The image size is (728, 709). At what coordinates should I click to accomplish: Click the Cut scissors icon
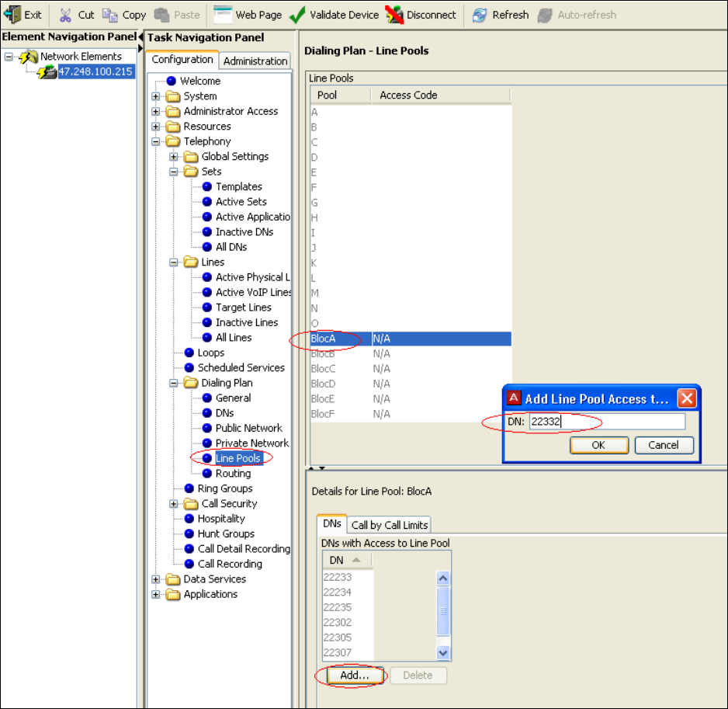[x=66, y=15]
